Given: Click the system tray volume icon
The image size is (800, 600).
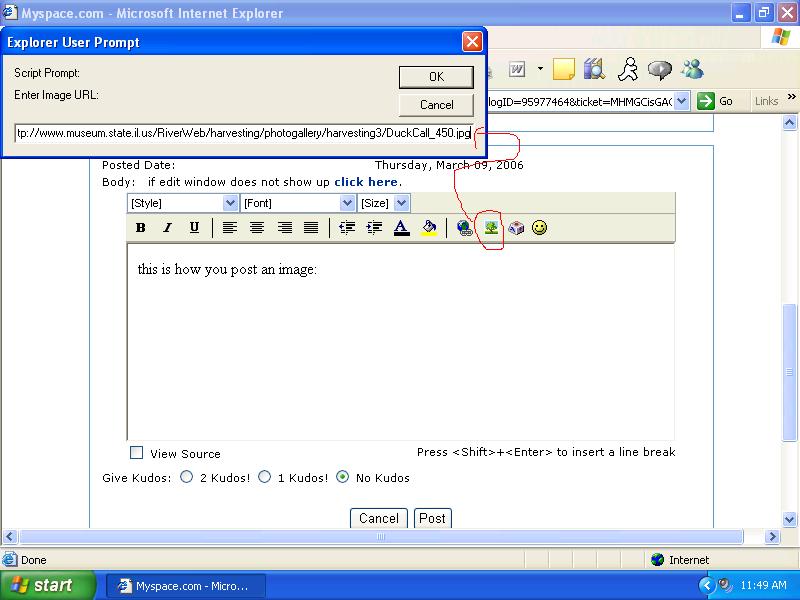Looking at the screenshot, I should click(x=724, y=585).
